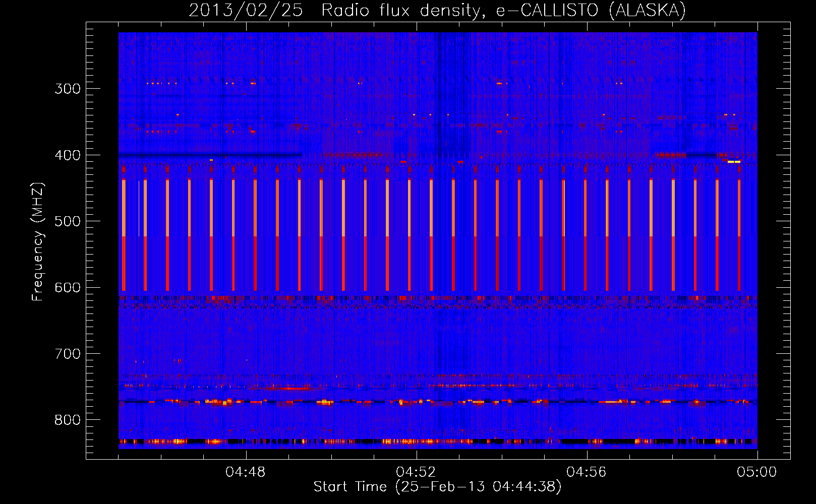816x504 pixels.
Task: Click the 'Frequency (MHZ)' axis label
Action: (x=38, y=241)
